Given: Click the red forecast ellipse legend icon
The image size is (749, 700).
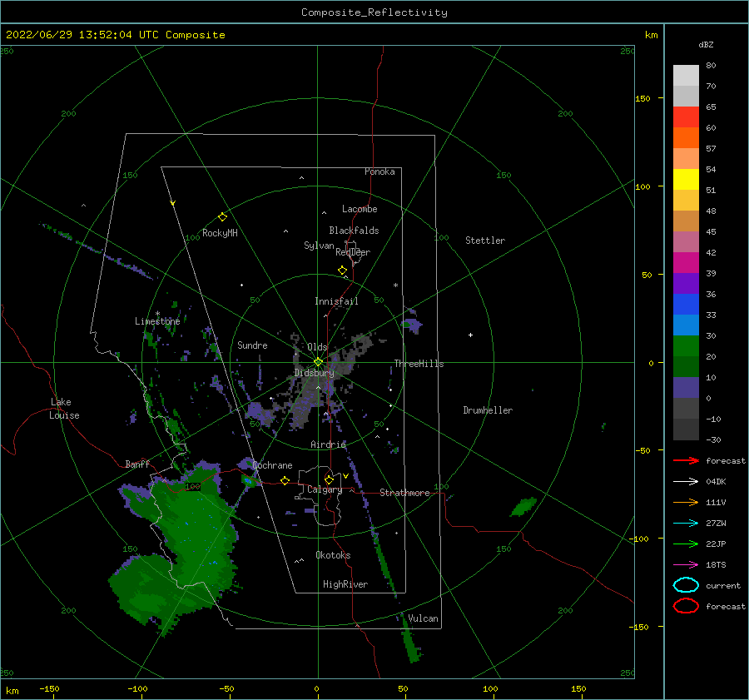Looking at the screenshot, I should [x=686, y=606].
